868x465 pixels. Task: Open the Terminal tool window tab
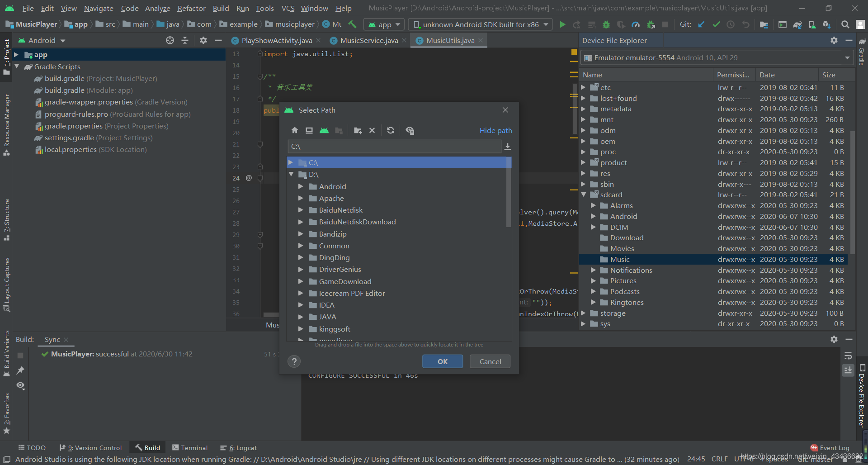coord(190,448)
